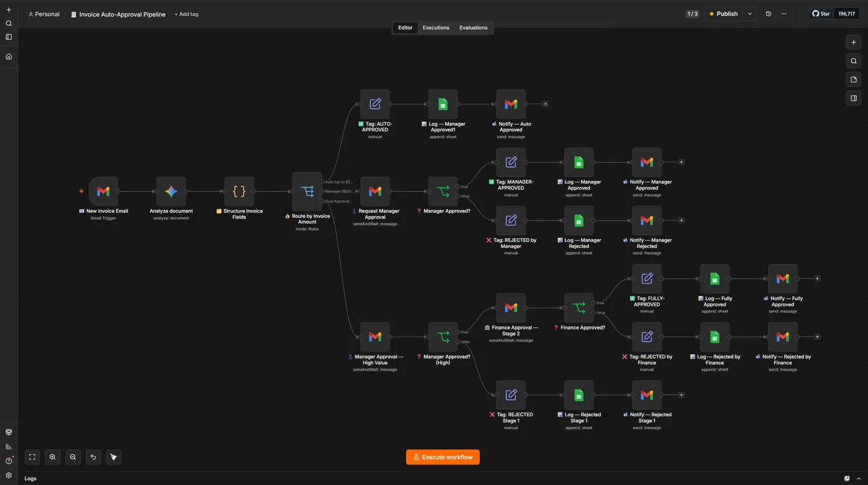Zoom out of the canvas

[73, 457]
